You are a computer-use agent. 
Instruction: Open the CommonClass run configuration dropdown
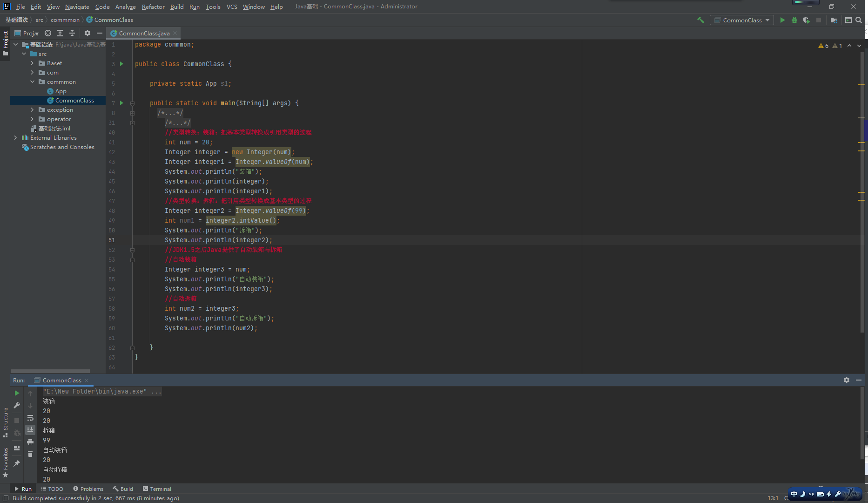click(x=742, y=20)
